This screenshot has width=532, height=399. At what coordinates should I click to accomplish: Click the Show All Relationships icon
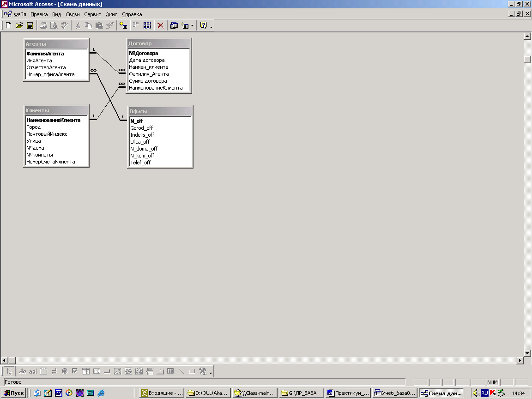pos(147,25)
